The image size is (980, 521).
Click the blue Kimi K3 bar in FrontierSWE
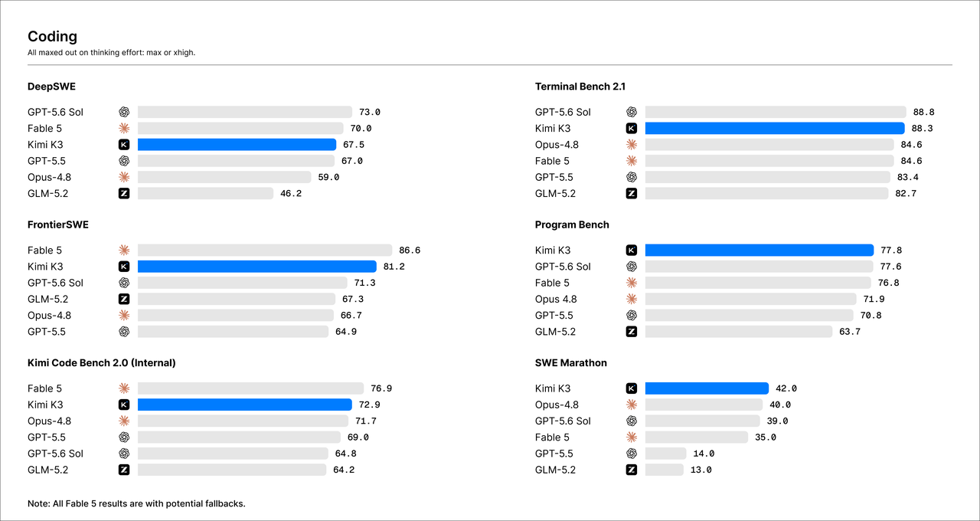257,267
